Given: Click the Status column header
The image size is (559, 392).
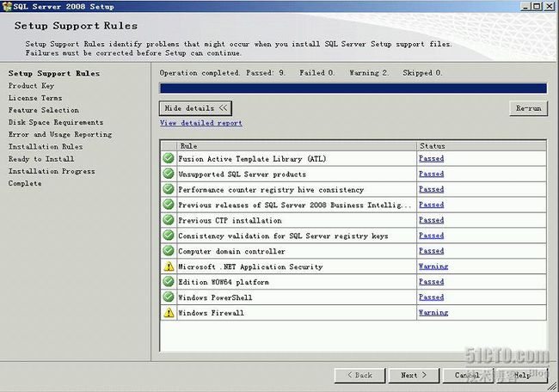Looking at the screenshot, I should coord(482,146).
